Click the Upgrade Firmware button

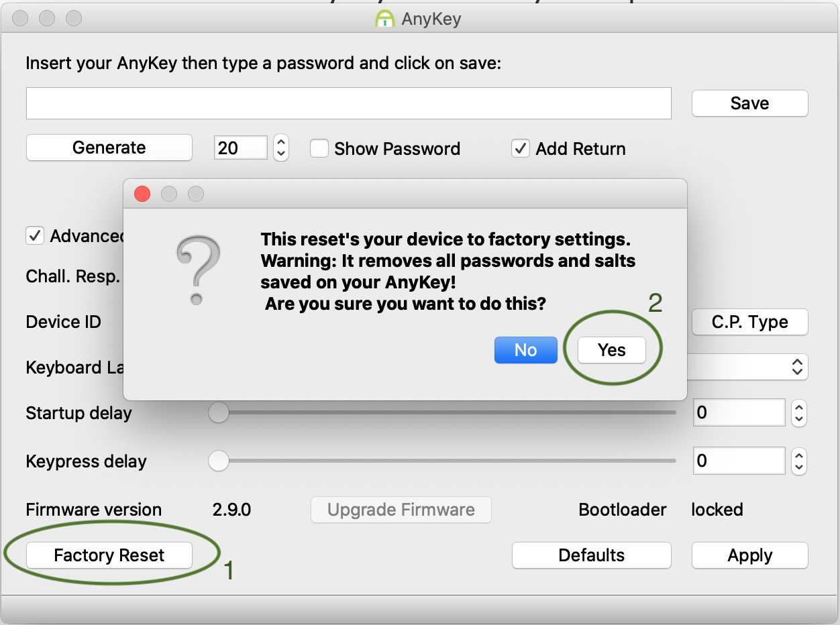coord(401,510)
